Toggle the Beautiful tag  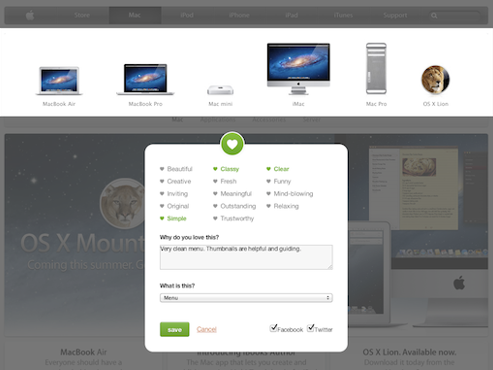pyautogui.click(x=176, y=169)
